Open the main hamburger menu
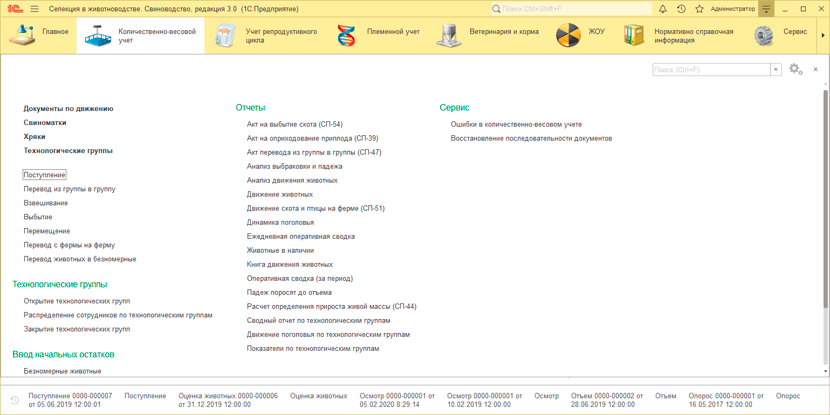This screenshot has height=415, width=830. point(35,9)
